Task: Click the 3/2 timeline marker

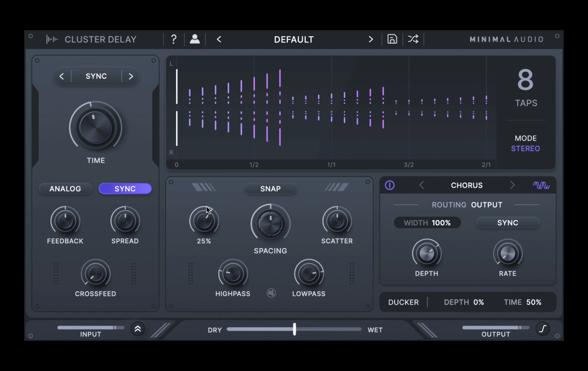Action: coord(409,165)
